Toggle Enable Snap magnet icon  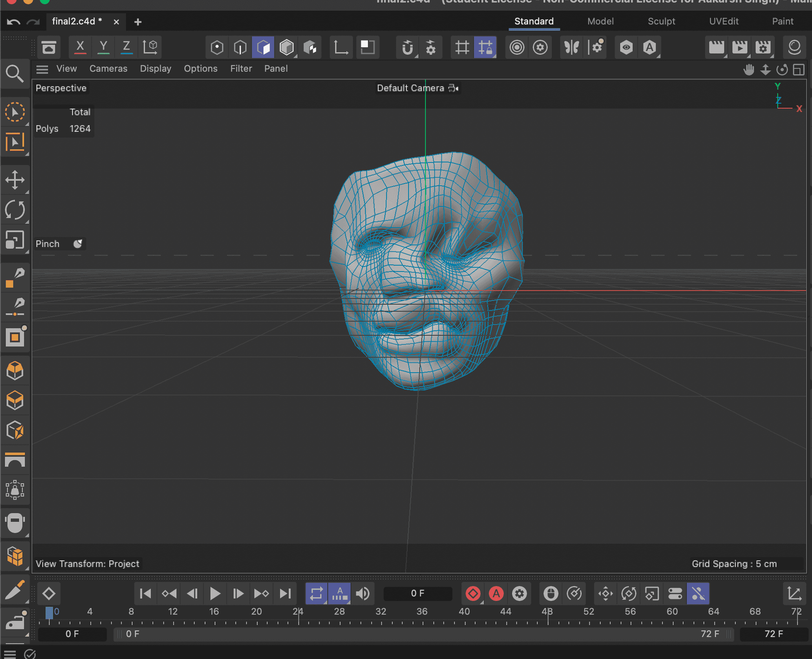(407, 47)
